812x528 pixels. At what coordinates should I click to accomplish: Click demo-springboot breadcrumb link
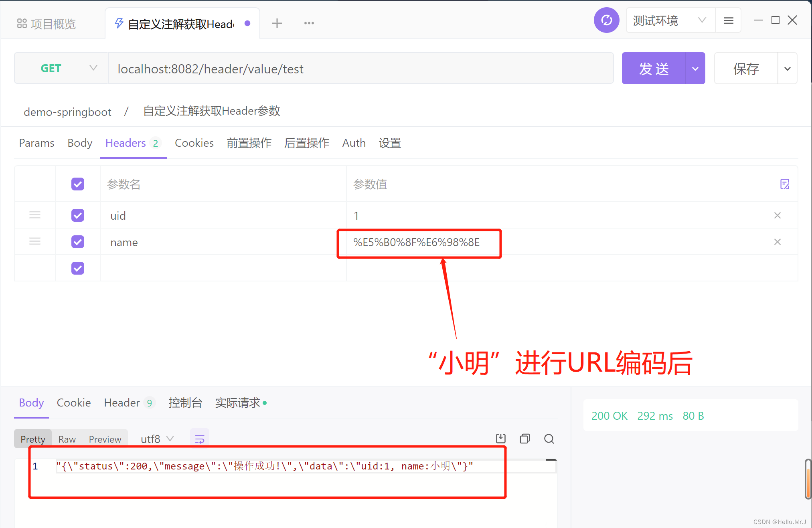click(x=67, y=111)
